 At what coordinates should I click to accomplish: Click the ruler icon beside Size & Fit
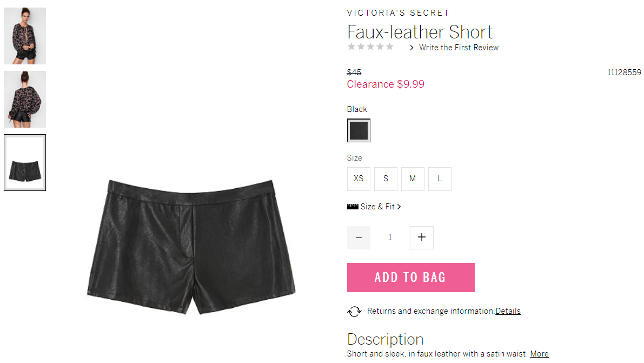click(353, 206)
